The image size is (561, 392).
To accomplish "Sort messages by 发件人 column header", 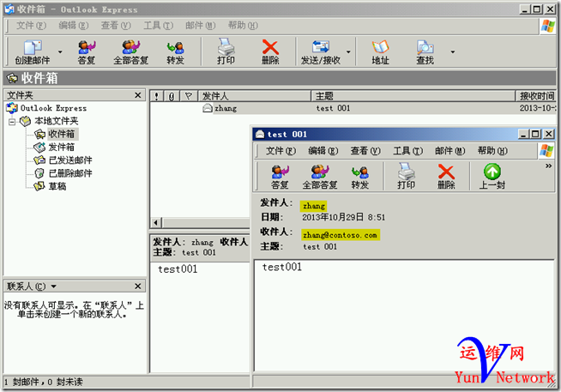I will pos(255,96).
